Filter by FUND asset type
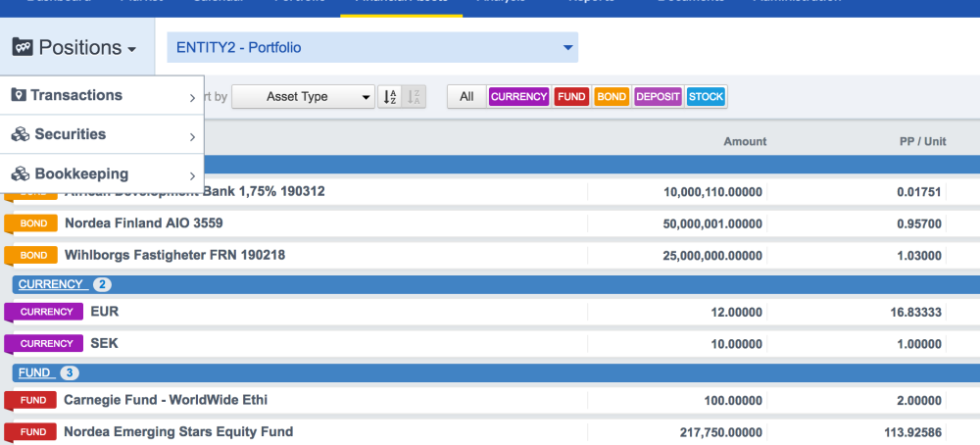Image resolution: width=980 pixels, height=445 pixels. pos(571,97)
